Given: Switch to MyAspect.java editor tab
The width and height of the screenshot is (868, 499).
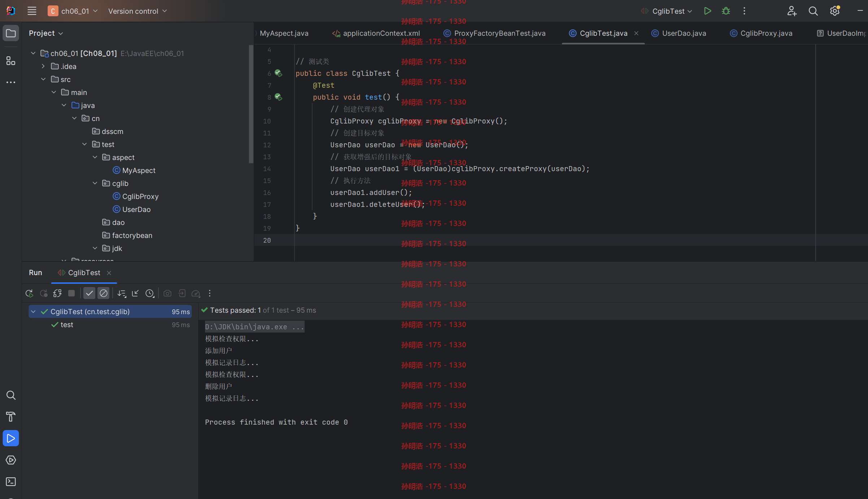Looking at the screenshot, I should click(284, 33).
